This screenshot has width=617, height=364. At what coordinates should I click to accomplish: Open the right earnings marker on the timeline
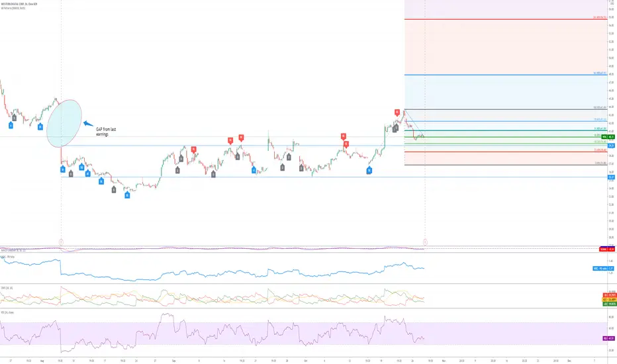pos(425,242)
